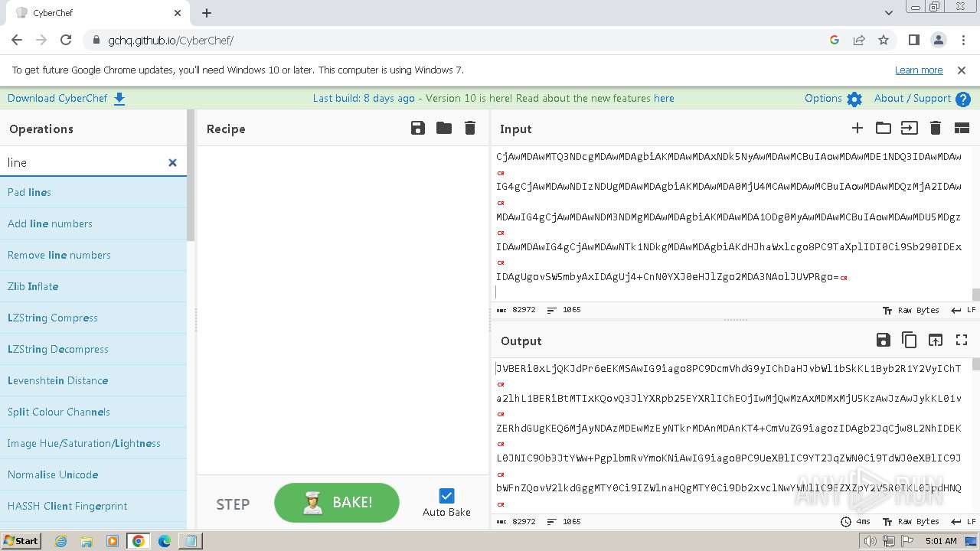
Task: Open the Edge browser from taskbar
Action: pyautogui.click(x=164, y=541)
